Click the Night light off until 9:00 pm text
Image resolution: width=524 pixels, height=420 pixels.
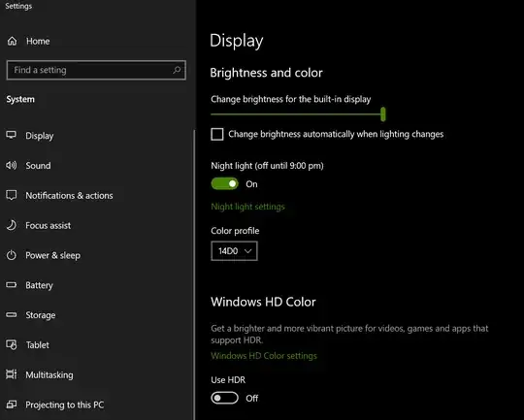[x=267, y=166]
